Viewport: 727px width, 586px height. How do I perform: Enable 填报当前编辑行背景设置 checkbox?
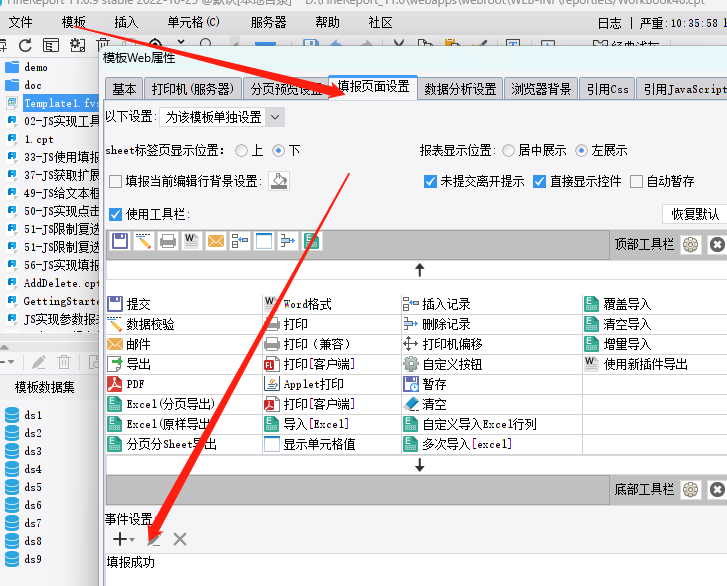[x=115, y=181]
